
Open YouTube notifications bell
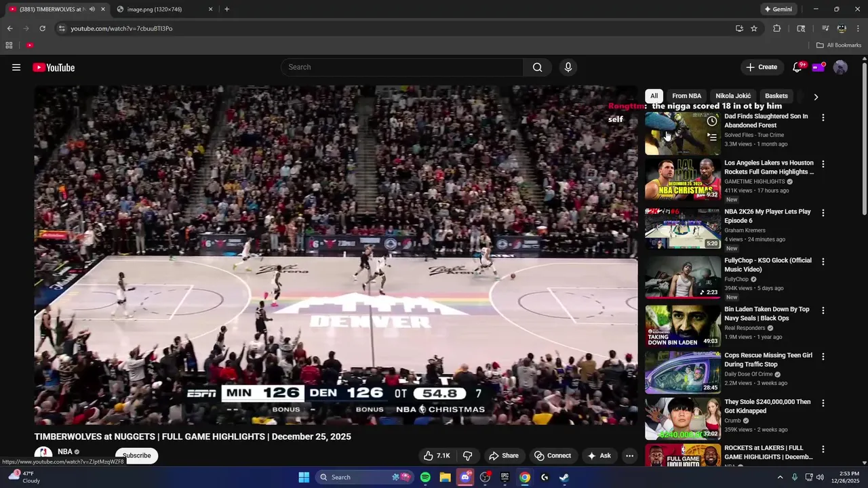coord(797,67)
